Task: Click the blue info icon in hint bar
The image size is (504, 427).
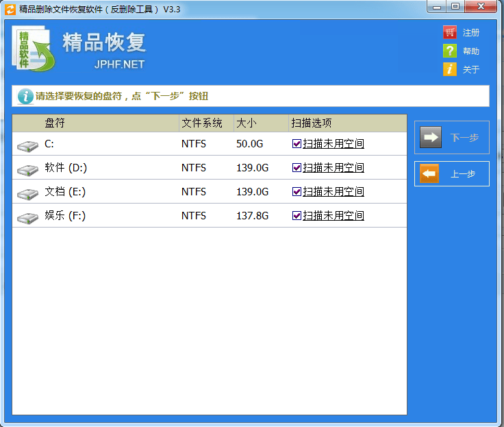Action: tap(25, 96)
